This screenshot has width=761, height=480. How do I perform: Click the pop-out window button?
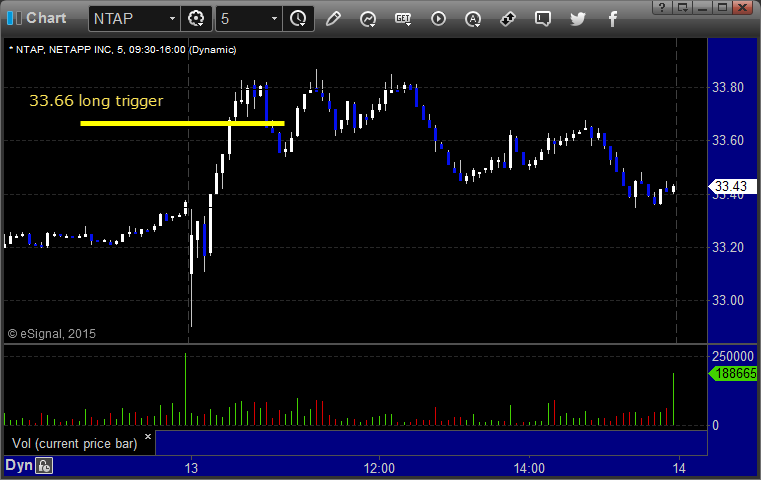click(x=682, y=7)
